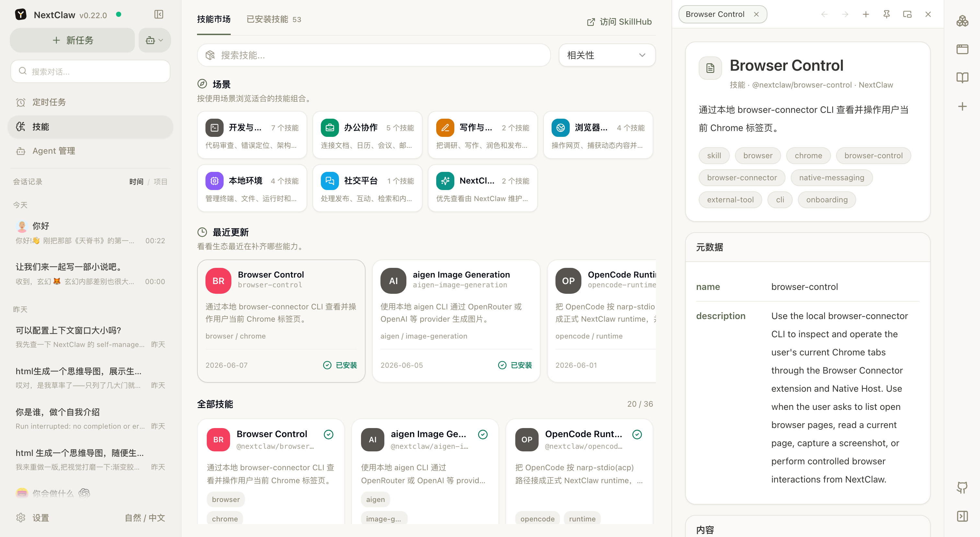Open conversation 可以配置上下文窗口大小吗?
The image size is (980, 537).
pos(90,337)
